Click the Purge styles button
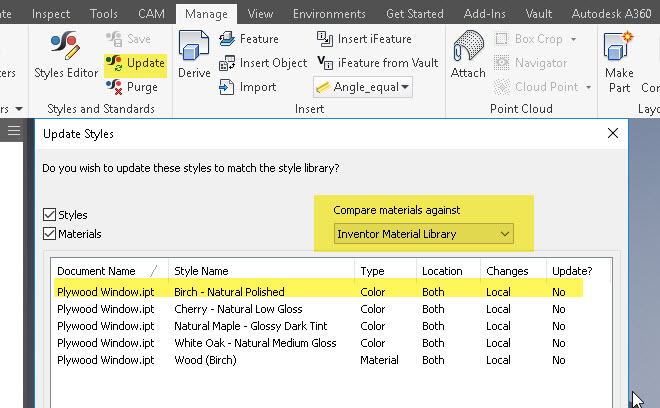 (132, 87)
